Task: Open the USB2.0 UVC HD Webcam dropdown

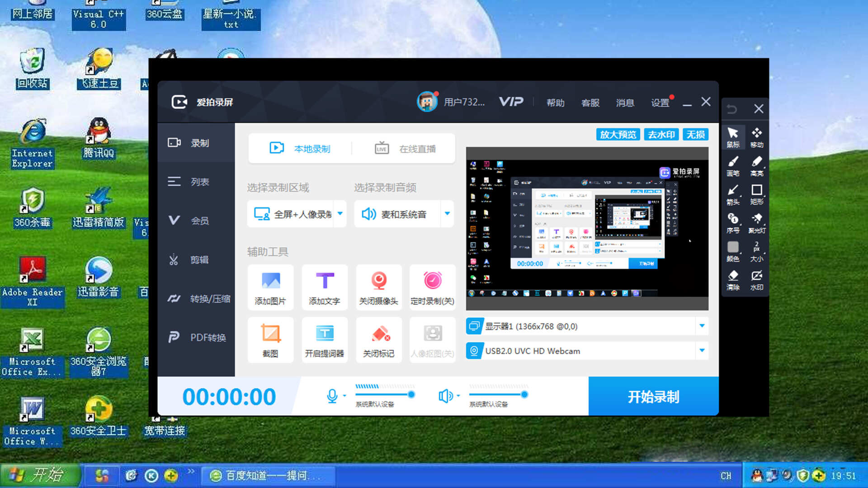Action: point(587,351)
